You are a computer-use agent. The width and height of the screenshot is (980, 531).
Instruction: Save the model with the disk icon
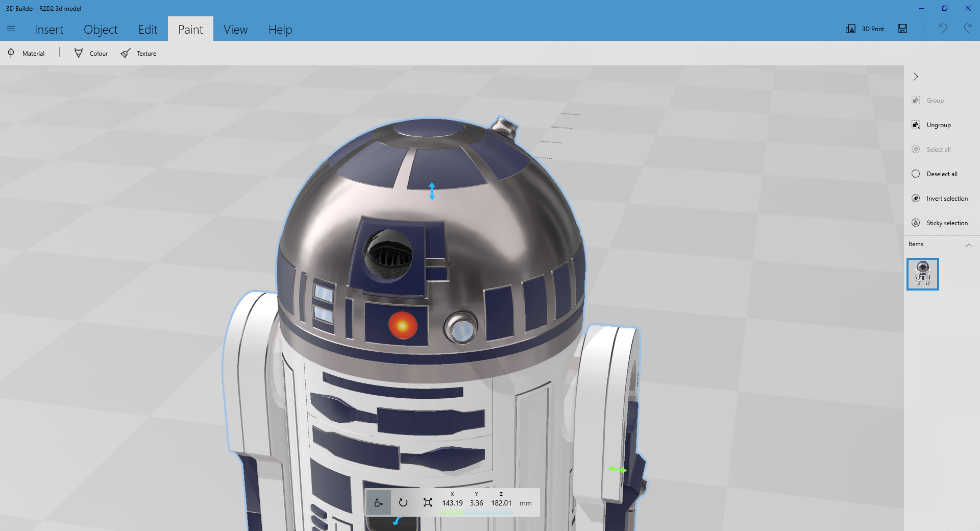[902, 29]
